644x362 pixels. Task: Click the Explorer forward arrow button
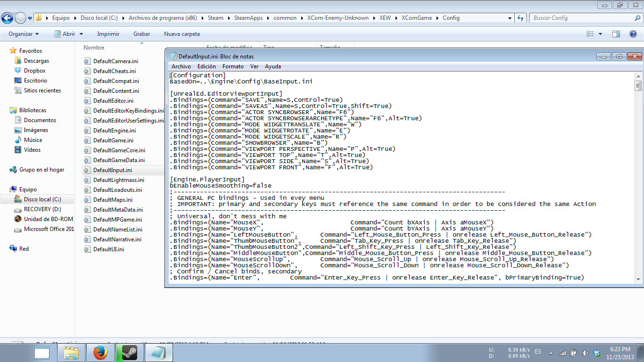click(x=20, y=18)
